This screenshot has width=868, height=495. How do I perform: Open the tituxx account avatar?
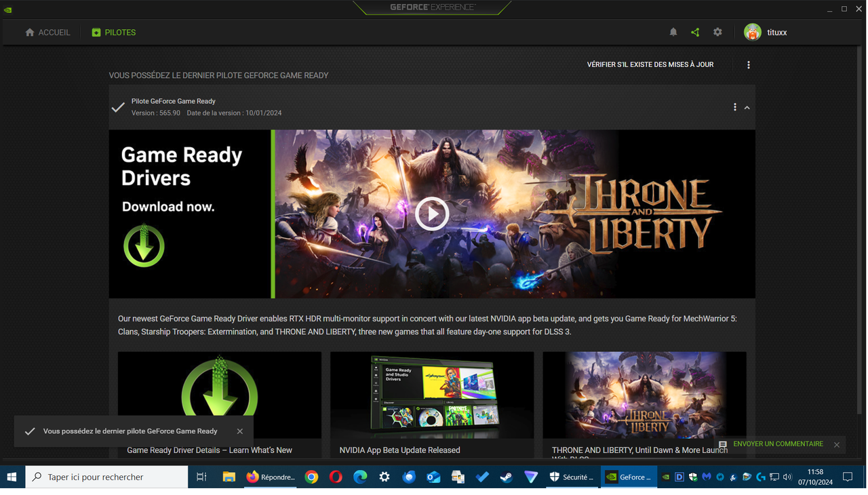[x=753, y=32]
